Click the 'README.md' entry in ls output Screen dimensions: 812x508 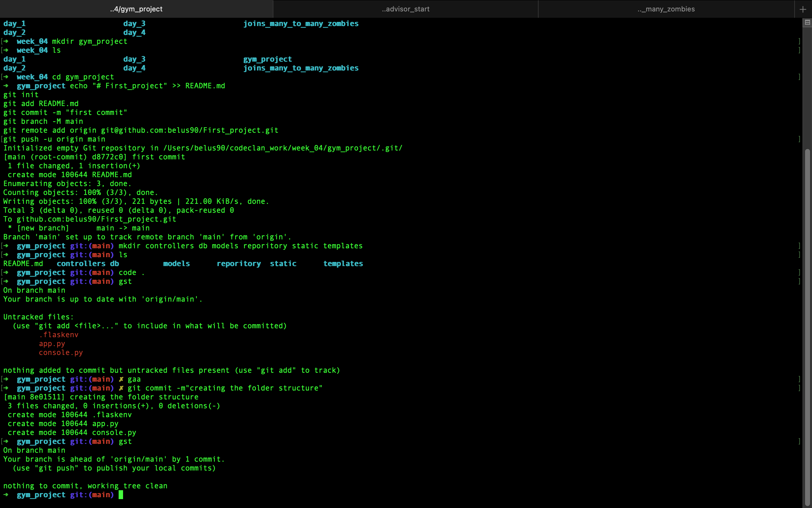pyautogui.click(x=23, y=264)
